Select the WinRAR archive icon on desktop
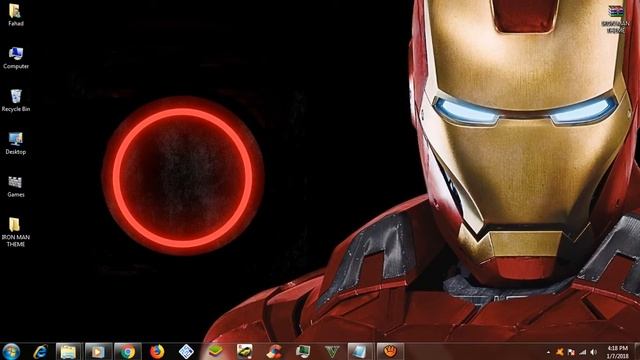The image size is (640, 360). point(615,18)
